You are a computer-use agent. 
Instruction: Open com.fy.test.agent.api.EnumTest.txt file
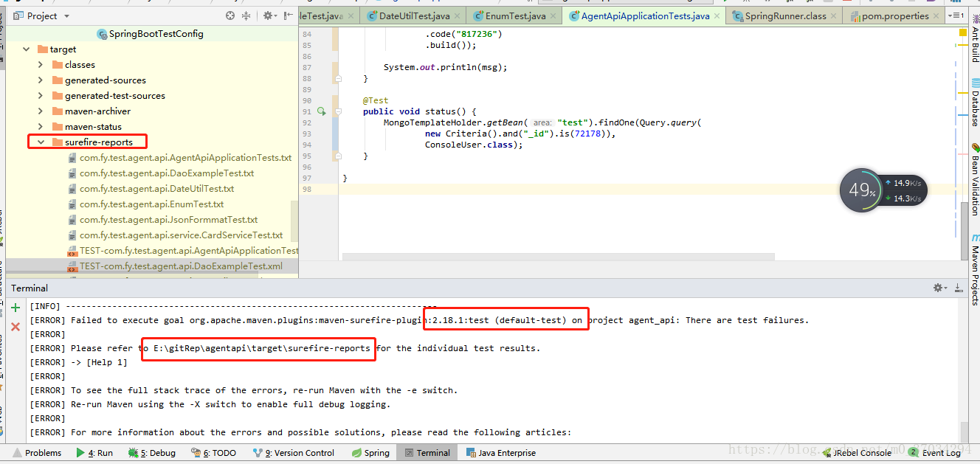tap(145, 204)
